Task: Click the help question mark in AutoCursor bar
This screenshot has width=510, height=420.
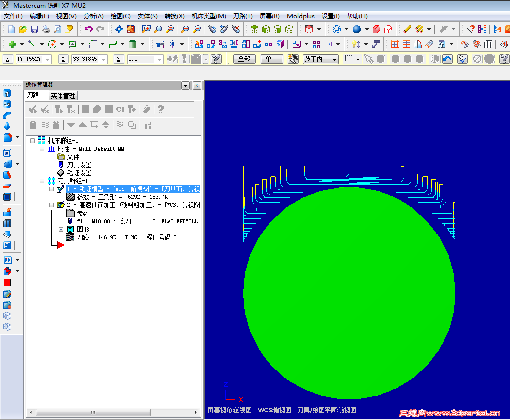Action: [x=216, y=59]
